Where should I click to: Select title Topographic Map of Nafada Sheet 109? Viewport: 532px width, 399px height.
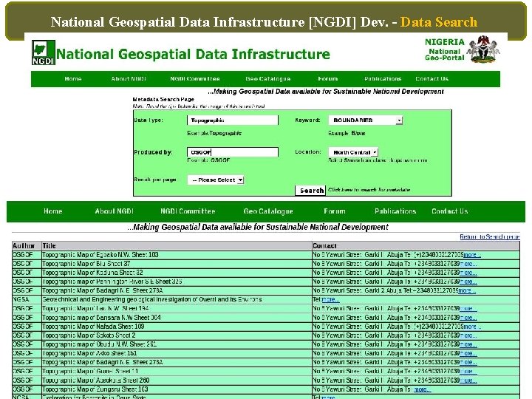click(93, 327)
